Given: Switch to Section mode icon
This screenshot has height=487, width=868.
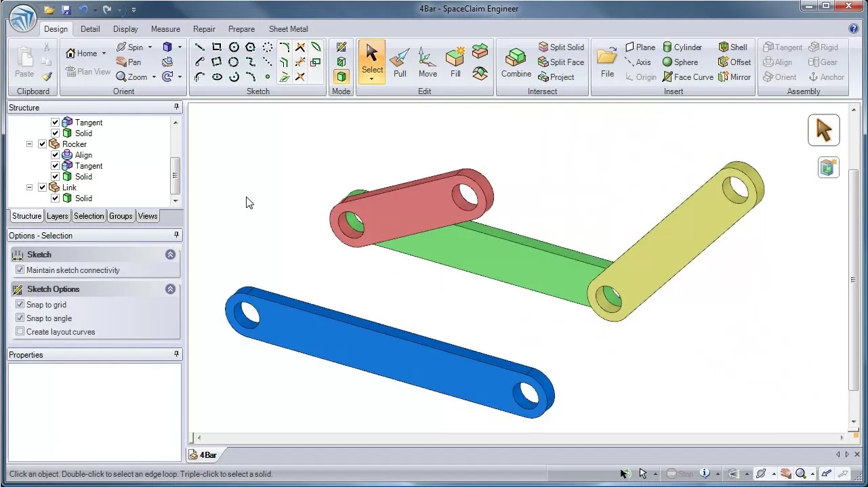Looking at the screenshot, I should pos(342,62).
